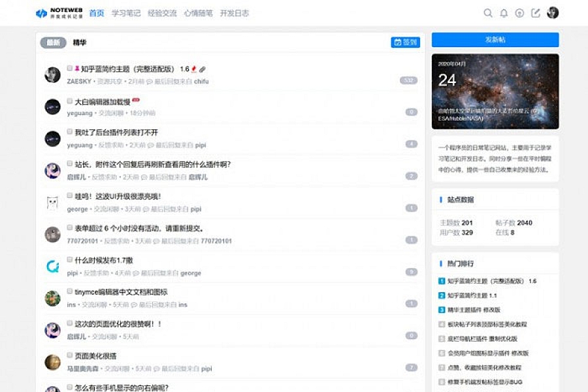Click the NOTEWEB site logo
Image resolution: width=588 pixels, height=392 pixels.
point(59,13)
